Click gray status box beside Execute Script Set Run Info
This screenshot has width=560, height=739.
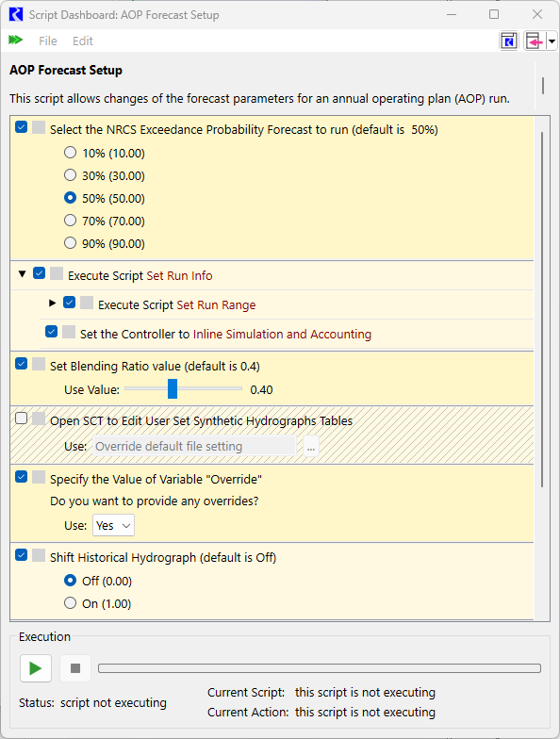(57, 273)
